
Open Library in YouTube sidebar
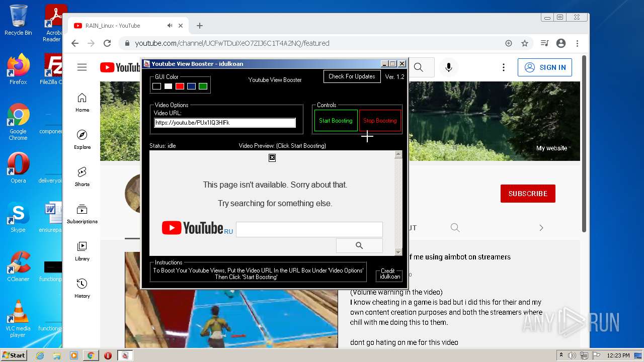[x=82, y=251]
